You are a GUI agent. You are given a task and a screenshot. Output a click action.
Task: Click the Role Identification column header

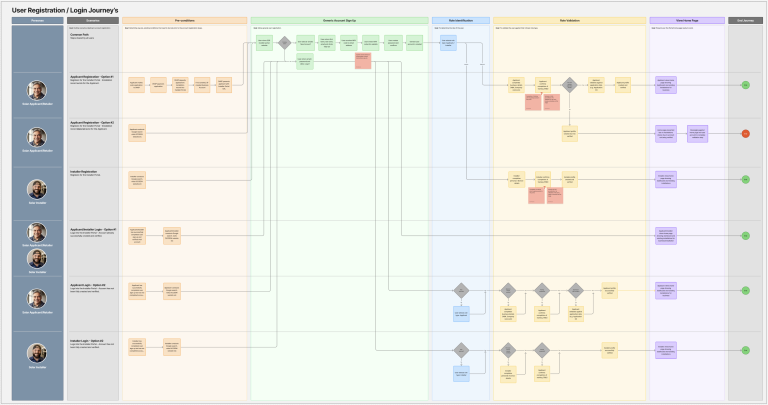pyautogui.click(x=461, y=21)
